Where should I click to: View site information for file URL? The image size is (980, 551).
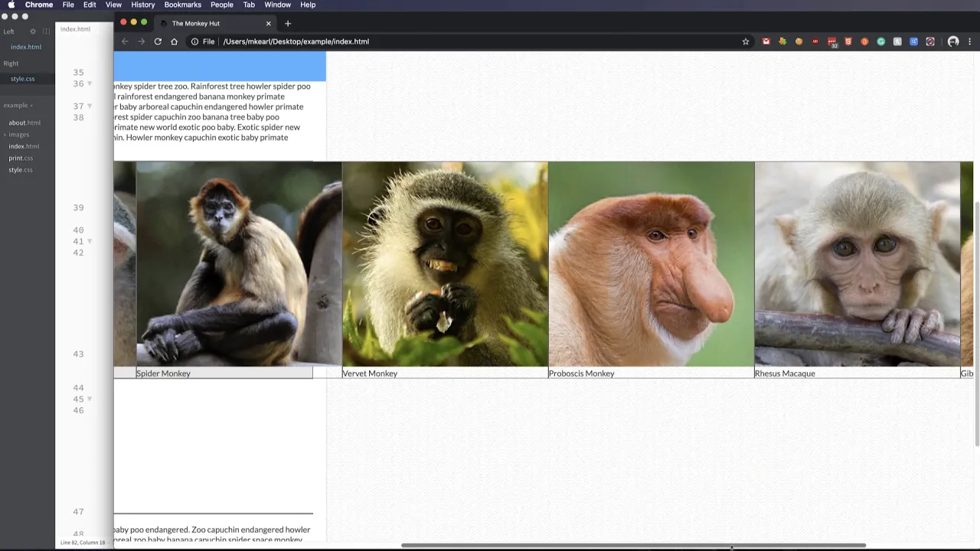click(203, 41)
